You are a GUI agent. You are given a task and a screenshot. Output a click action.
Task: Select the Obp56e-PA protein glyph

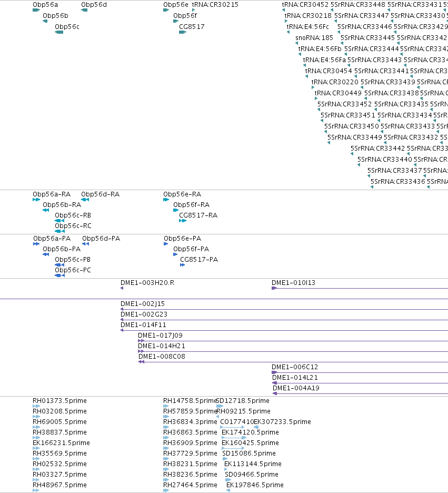166,244
